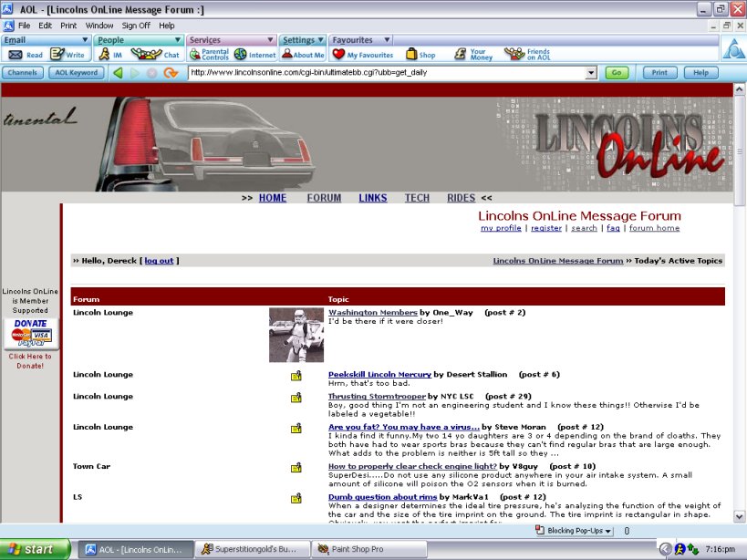Click the topic icon beside Are you fat?
747x560 pixels.
point(296,429)
